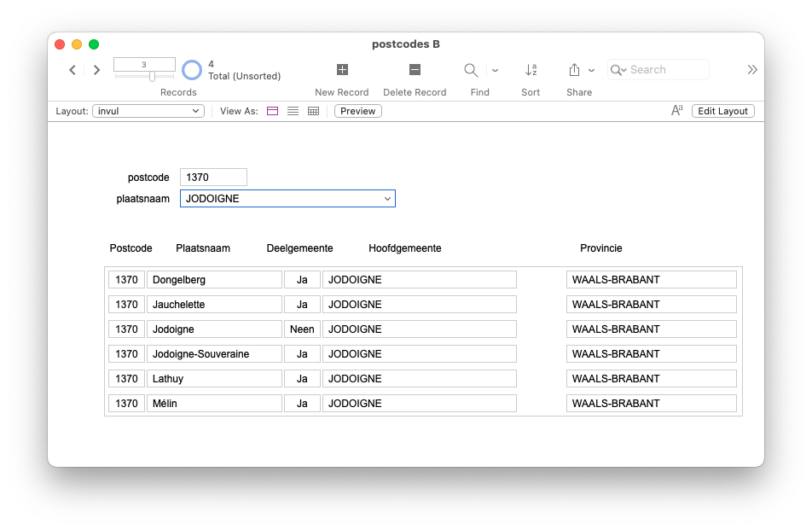The image size is (812, 530).
Task: Switch to List view
Action: 293,111
